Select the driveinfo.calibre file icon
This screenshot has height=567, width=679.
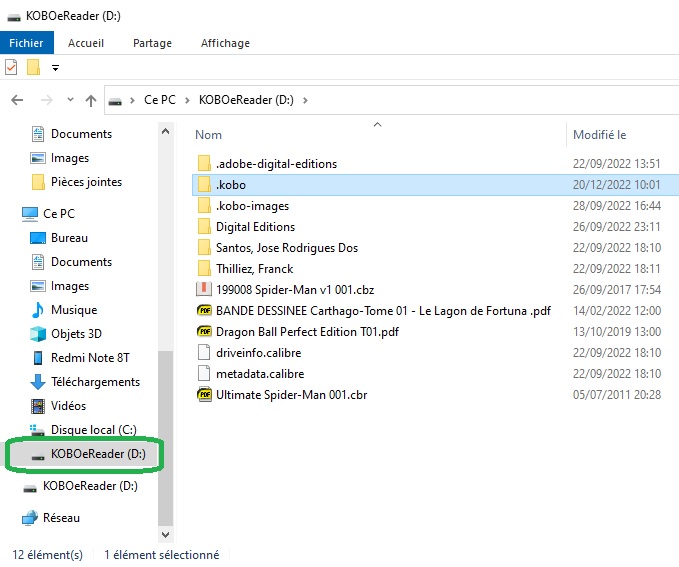[x=204, y=353]
